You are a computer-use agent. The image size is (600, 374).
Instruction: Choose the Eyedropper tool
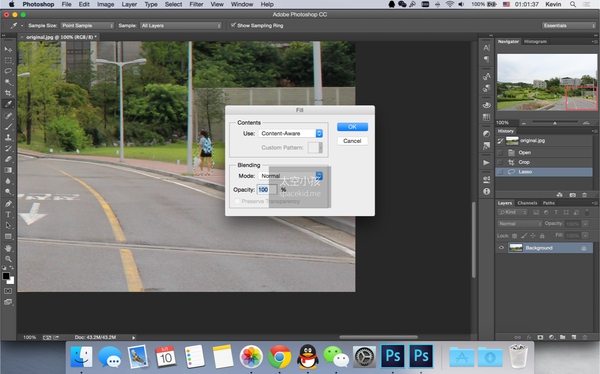[8, 104]
